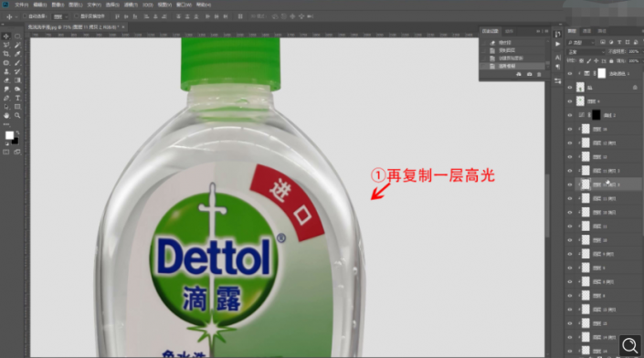
Task: Swap foreground and background colors
Action: (17, 132)
